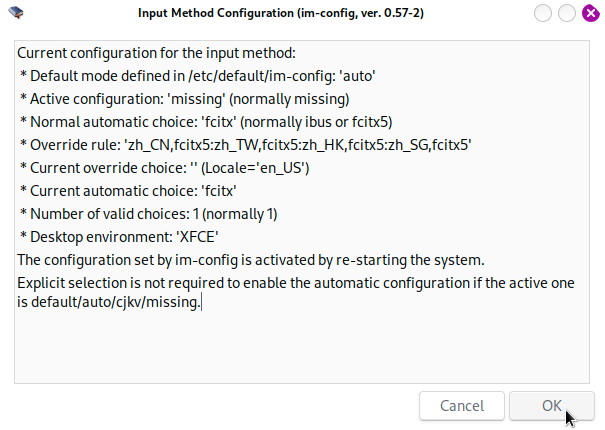Click the 'Current automatic choice: fcitx' line
This screenshot has height=430, width=605.
click(x=128, y=191)
